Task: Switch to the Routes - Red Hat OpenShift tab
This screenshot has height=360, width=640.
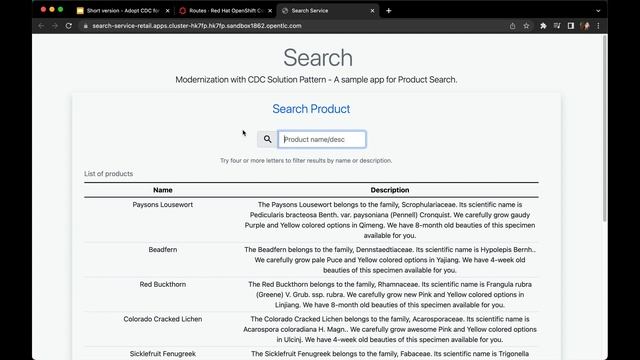Action: pos(226,11)
